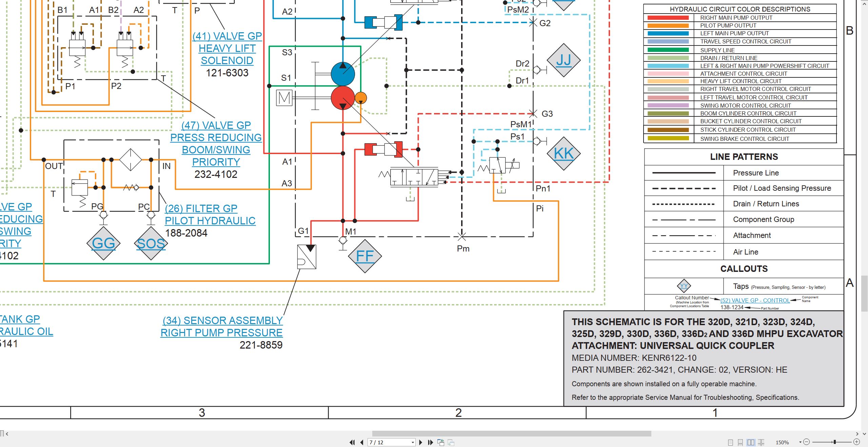Switch to continuous facing view
This screenshot has height=447, width=868.
[761, 442]
